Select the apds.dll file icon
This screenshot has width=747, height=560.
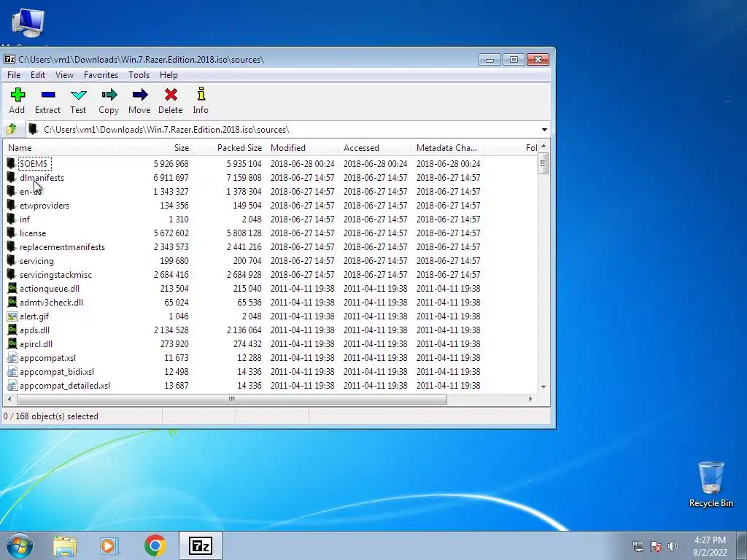[x=12, y=330]
